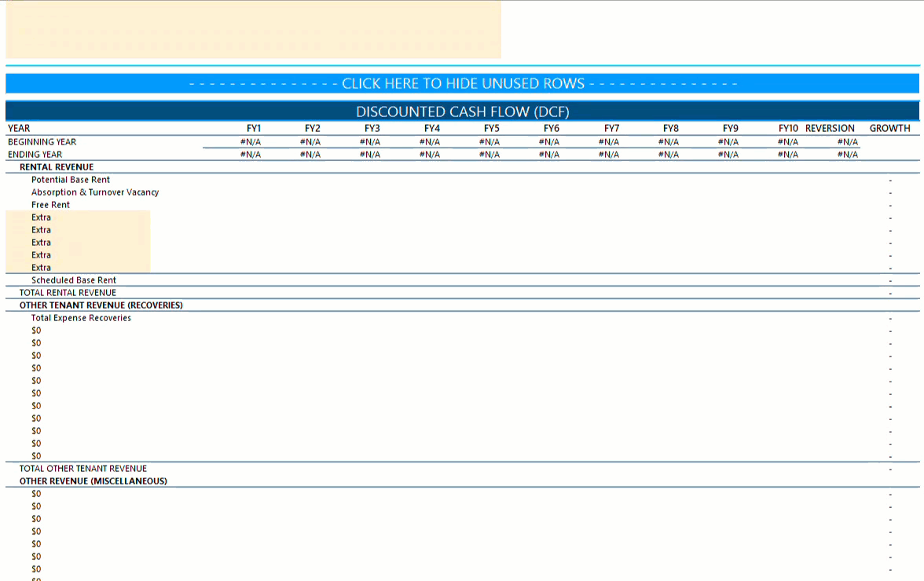Select the FY8 column header
This screenshot has width=924, height=581.
(671, 128)
